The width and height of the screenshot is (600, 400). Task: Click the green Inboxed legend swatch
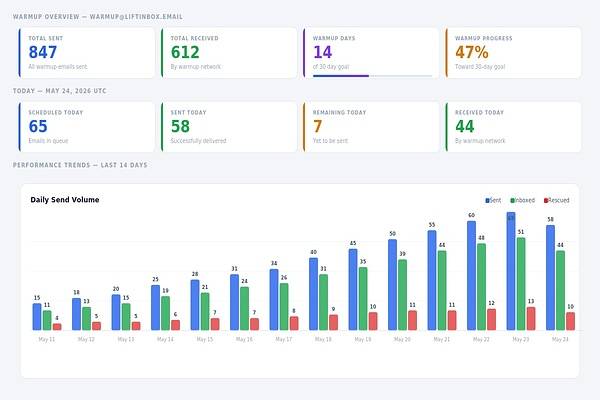[x=512, y=201]
